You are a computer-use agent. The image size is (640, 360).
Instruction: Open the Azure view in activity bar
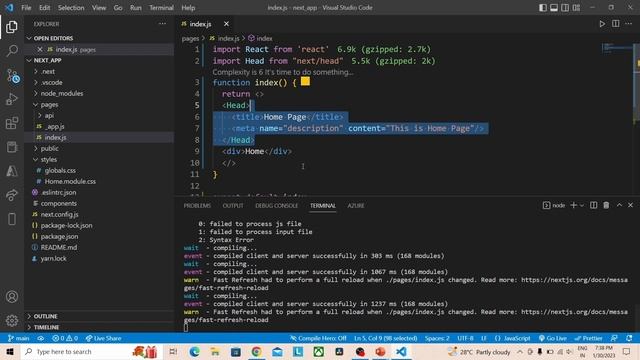tap(12, 171)
